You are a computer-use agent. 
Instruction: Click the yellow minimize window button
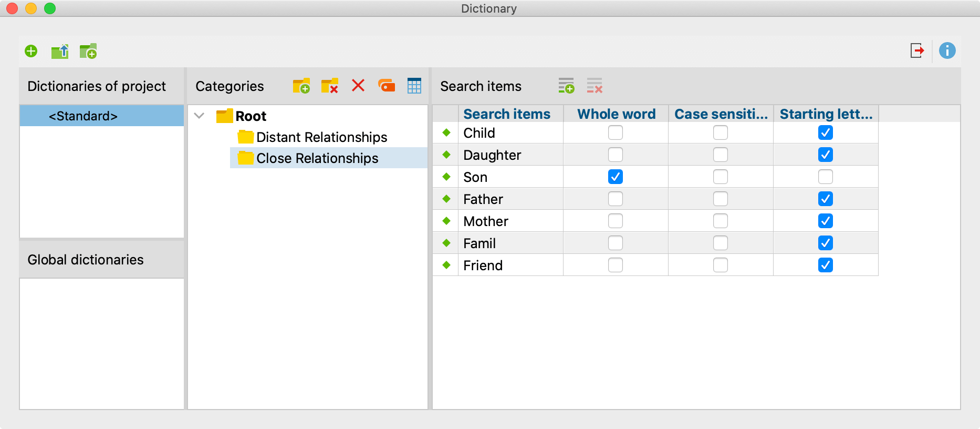pos(31,8)
